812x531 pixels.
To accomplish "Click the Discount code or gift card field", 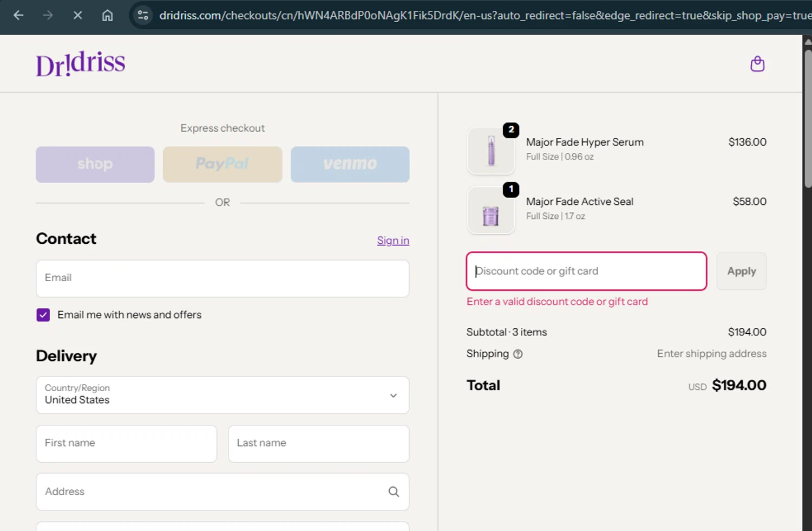I will [x=586, y=271].
